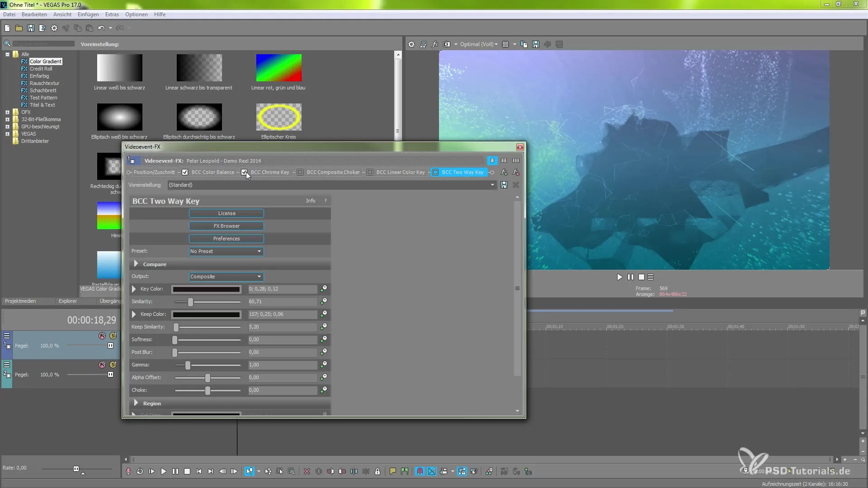Open Output Composite dropdown
This screenshot has height=488, width=868.
click(x=226, y=277)
